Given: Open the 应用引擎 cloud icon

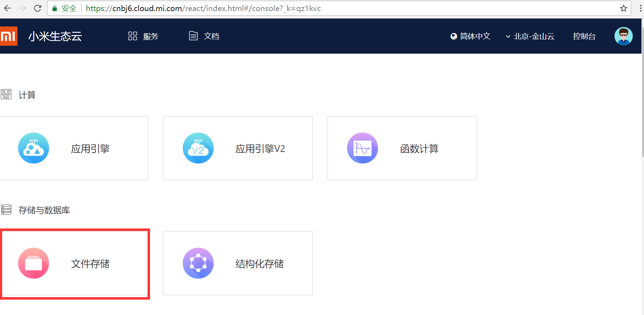Looking at the screenshot, I should (34, 148).
